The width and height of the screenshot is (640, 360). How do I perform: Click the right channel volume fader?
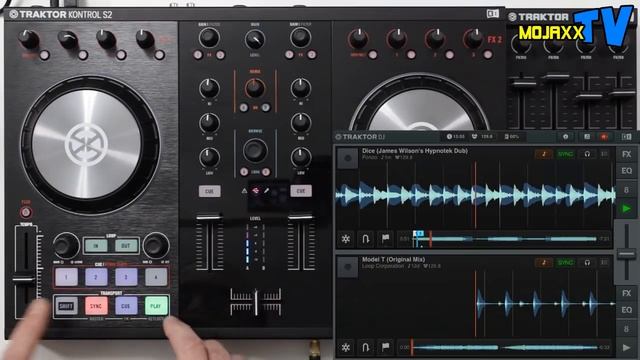301,218
